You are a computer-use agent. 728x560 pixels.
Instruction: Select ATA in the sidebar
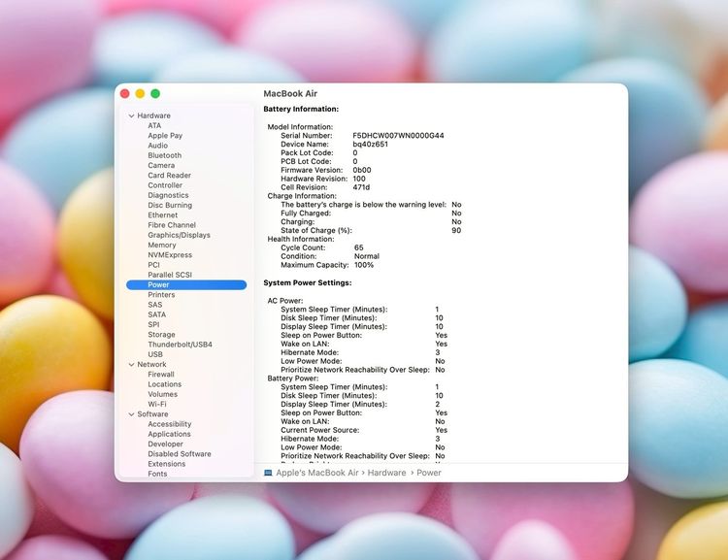point(154,125)
